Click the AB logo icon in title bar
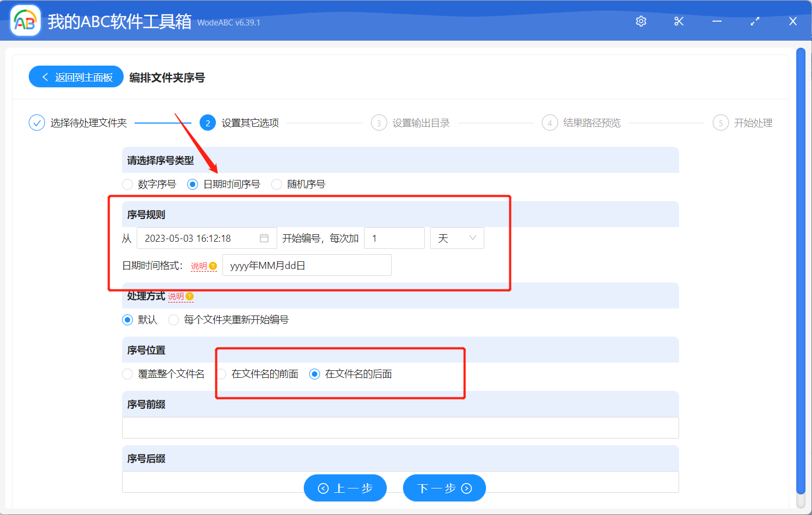Image resolution: width=812 pixels, height=515 pixels. point(25,20)
